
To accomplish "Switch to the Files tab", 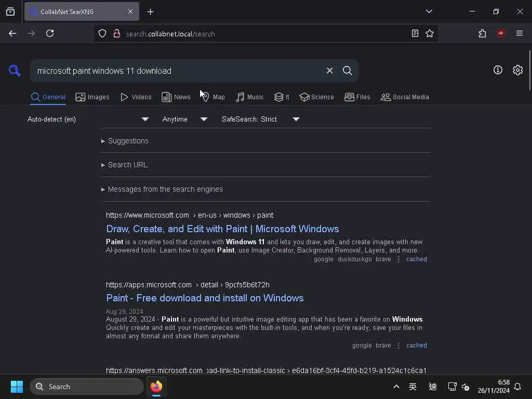I will pos(357,97).
